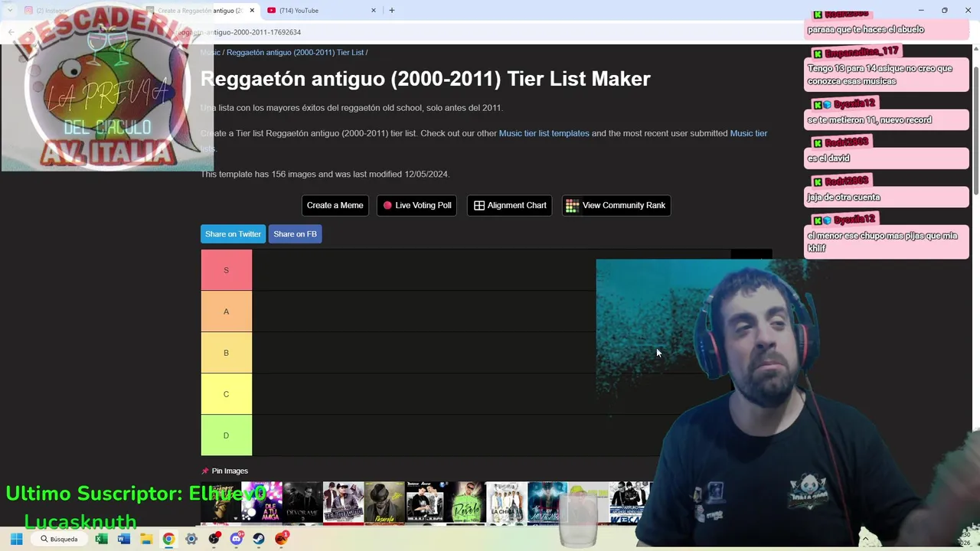Pick the 'Dile a tu amiga' cover image
The height and width of the screenshot is (551, 980).
(261, 501)
